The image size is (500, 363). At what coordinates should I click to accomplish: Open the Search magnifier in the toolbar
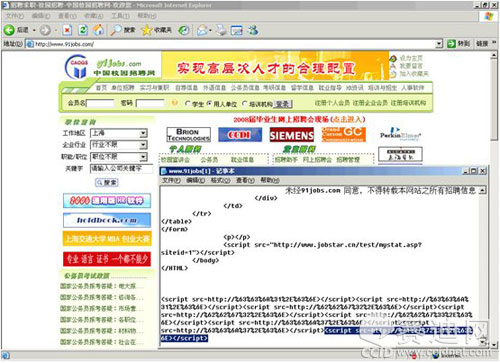coord(116,30)
